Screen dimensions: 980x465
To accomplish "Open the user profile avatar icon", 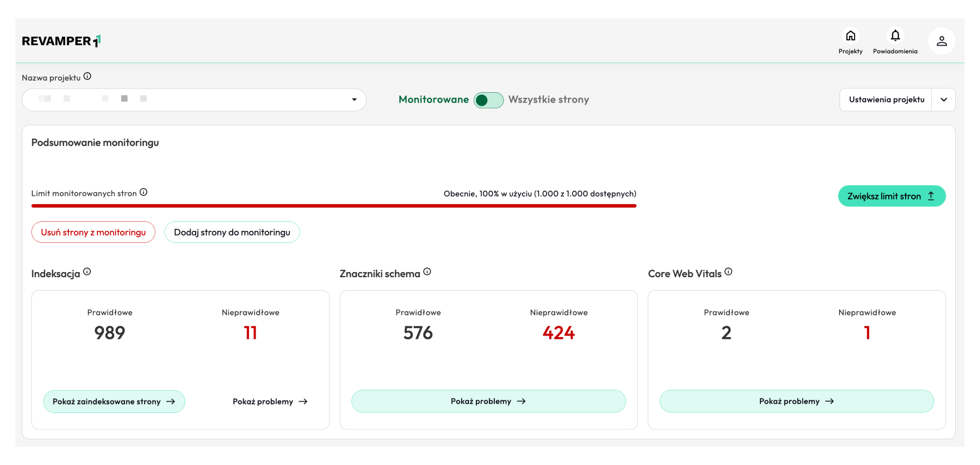I will 941,41.
